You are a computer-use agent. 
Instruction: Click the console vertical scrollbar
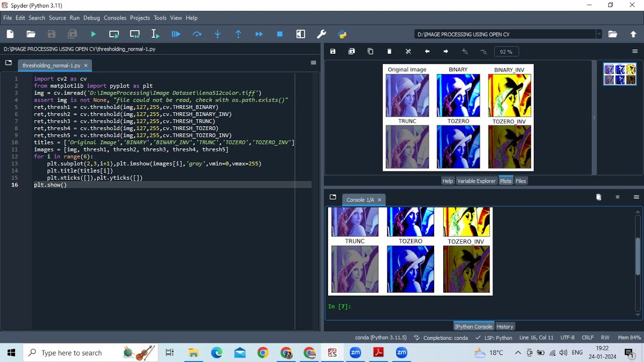pyautogui.click(x=638, y=256)
